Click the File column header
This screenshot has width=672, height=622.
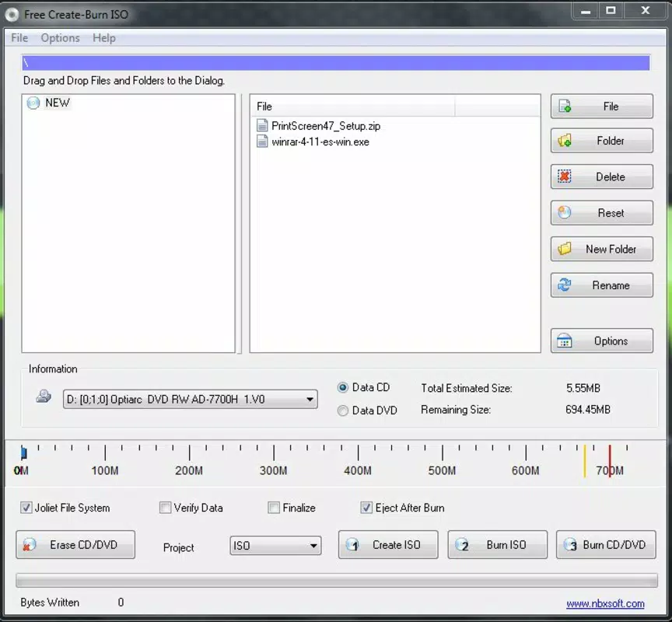click(352, 107)
